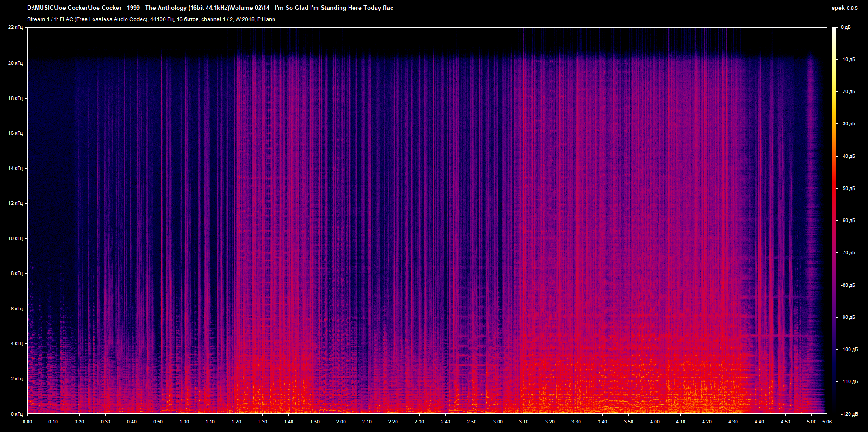Click the 0:00 time axis label

28,422
